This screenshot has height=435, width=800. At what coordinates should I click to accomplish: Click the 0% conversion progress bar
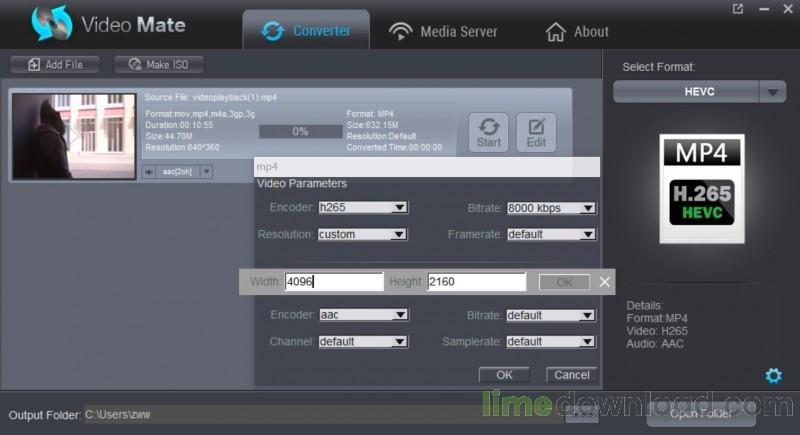click(x=300, y=131)
